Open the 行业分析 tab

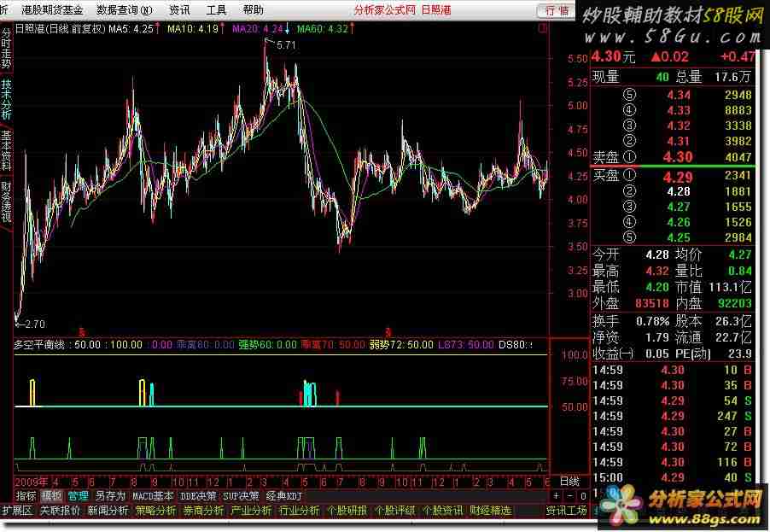(x=300, y=511)
